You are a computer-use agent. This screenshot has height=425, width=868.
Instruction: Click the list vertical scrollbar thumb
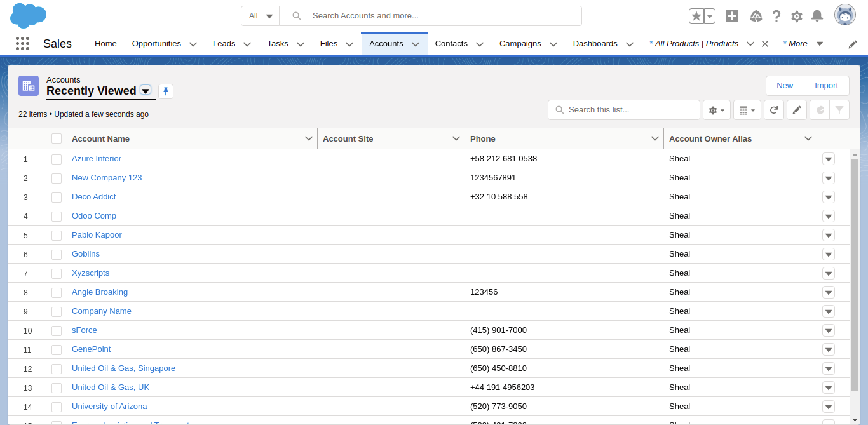[x=855, y=275]
